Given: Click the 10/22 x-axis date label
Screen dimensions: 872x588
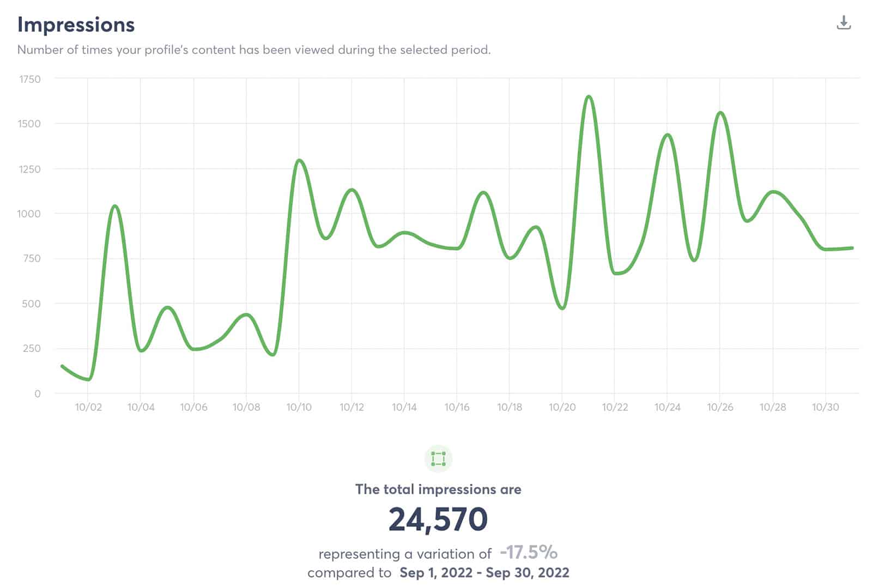Looking at the screenshot, I should point(615,407).
